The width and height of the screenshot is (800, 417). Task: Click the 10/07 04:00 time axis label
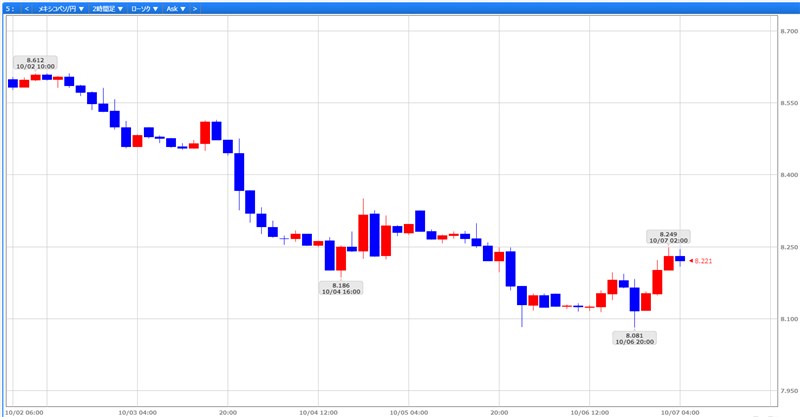pos(679,411)
